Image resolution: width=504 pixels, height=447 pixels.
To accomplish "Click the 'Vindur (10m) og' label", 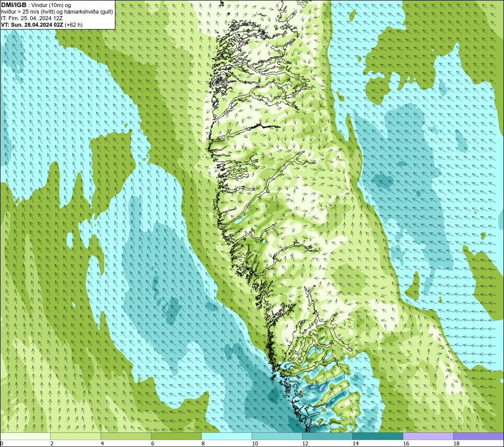I will click(x=51, y=6).
